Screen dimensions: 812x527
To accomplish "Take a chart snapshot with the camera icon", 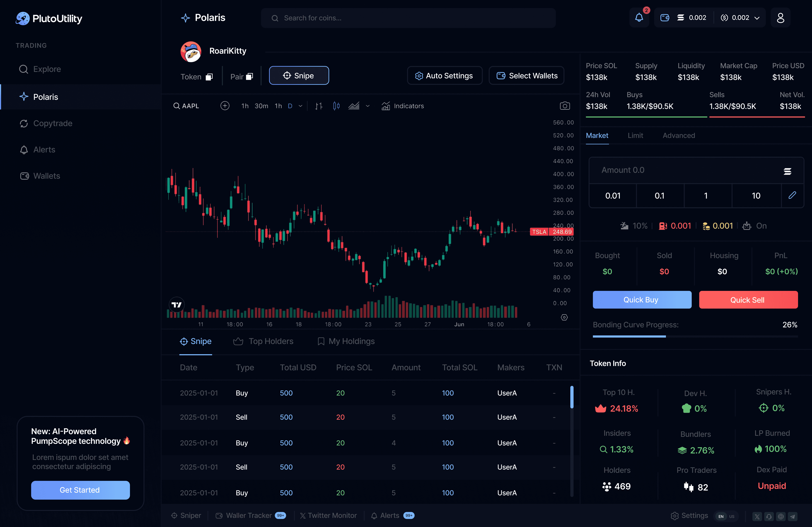I will tap(565, 106).
